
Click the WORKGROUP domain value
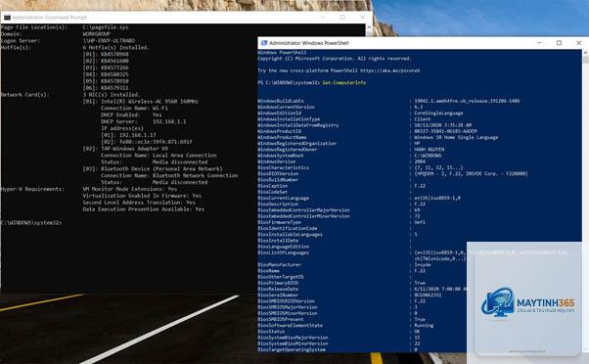click(97, 34)
